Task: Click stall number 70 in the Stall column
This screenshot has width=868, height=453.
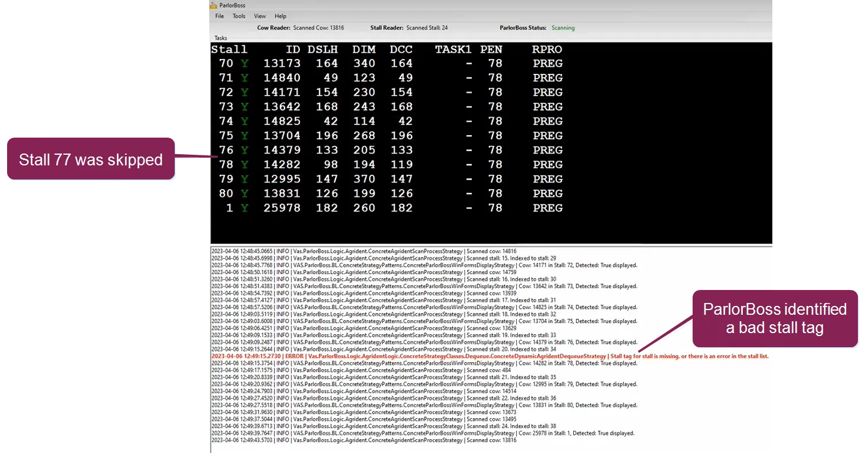Action: [x=226, y=63]
